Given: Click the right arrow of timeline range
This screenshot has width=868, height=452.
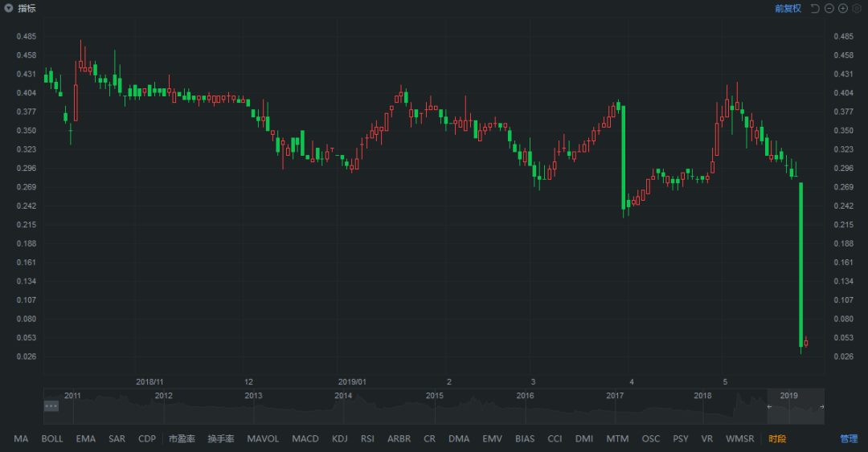Looking at the screenshot, I should (821, 406).
